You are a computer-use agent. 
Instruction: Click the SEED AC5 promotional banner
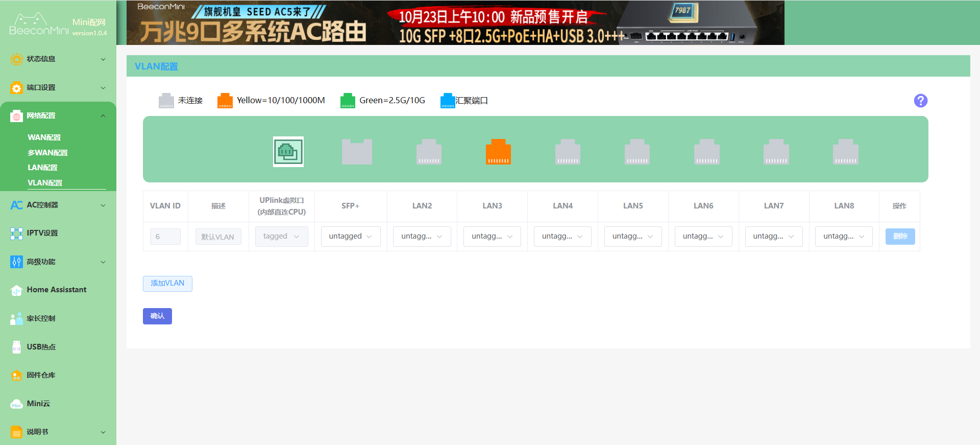point(455,23)
